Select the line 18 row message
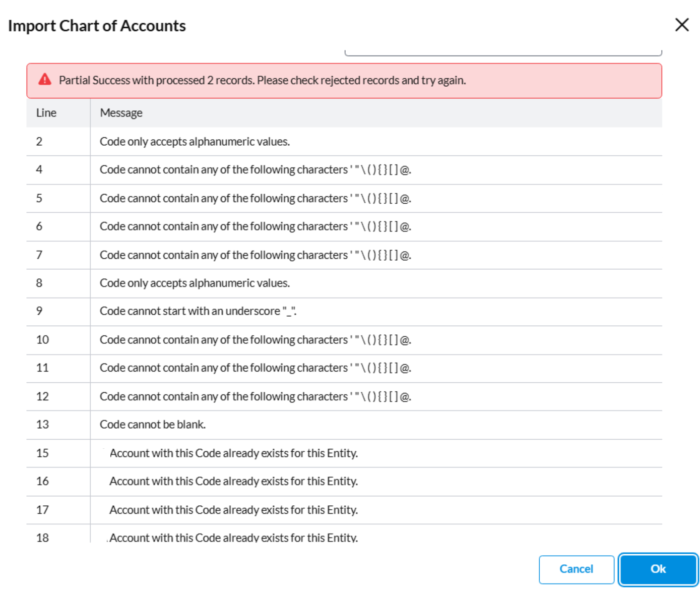Image resolution: width=700 pixels, height=591 pixels. coord(233,538)
